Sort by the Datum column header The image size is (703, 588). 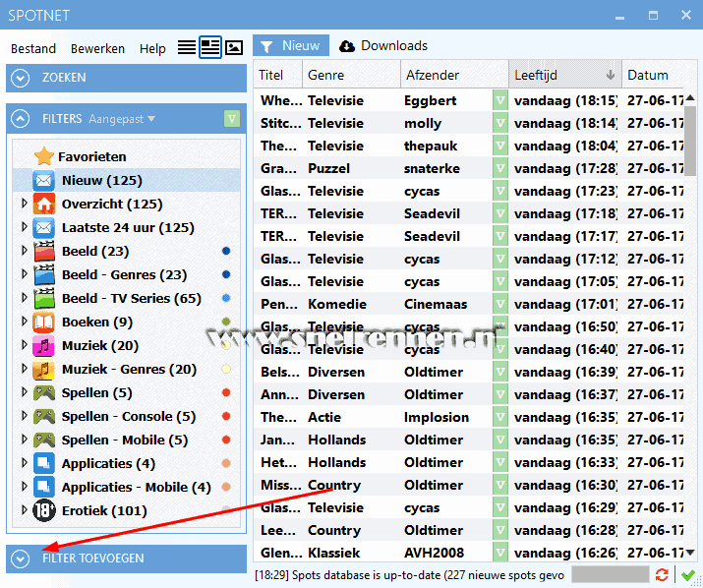653,75
